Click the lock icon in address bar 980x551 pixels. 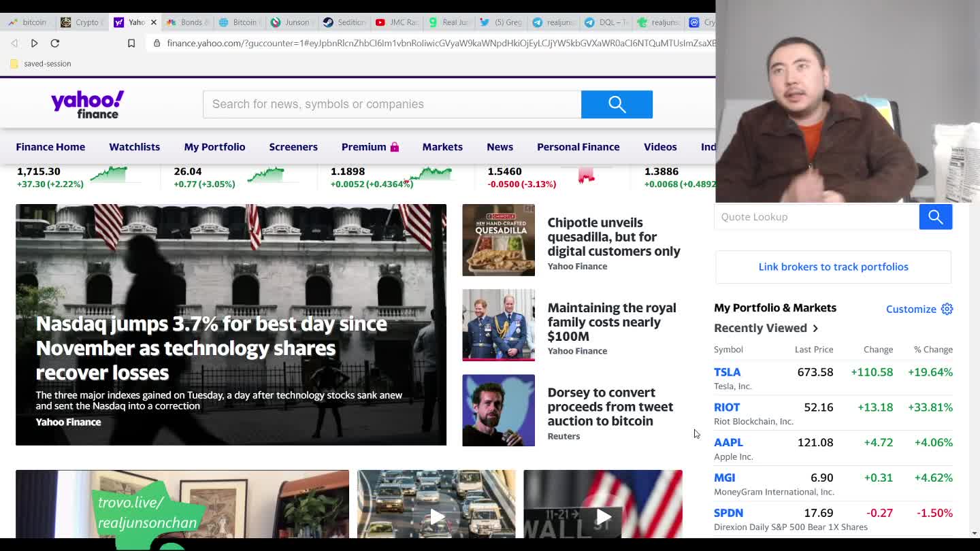tap(157, 43)
